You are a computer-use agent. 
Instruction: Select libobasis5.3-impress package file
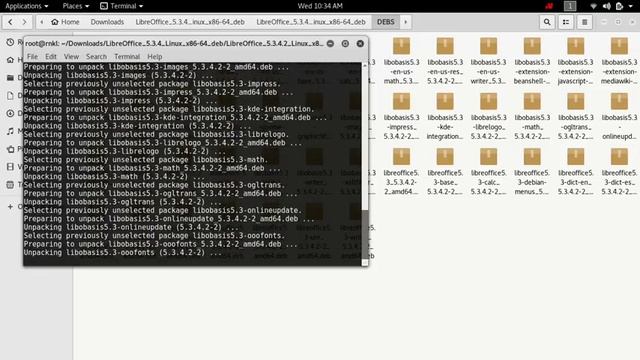(x=401, y=117)
